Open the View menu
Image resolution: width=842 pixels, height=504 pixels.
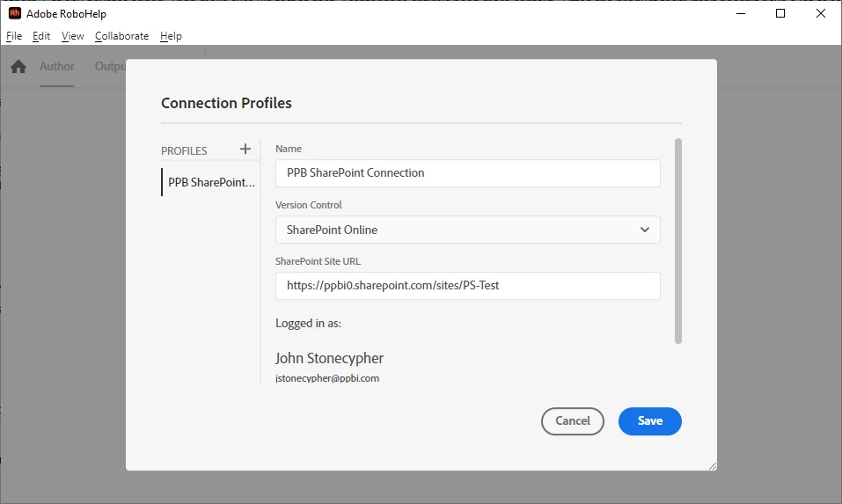click(72, 36)
